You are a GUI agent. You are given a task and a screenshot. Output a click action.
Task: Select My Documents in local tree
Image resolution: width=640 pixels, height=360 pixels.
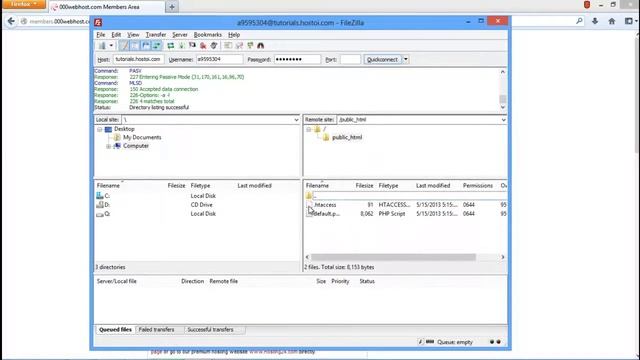[x=142, y=138]
